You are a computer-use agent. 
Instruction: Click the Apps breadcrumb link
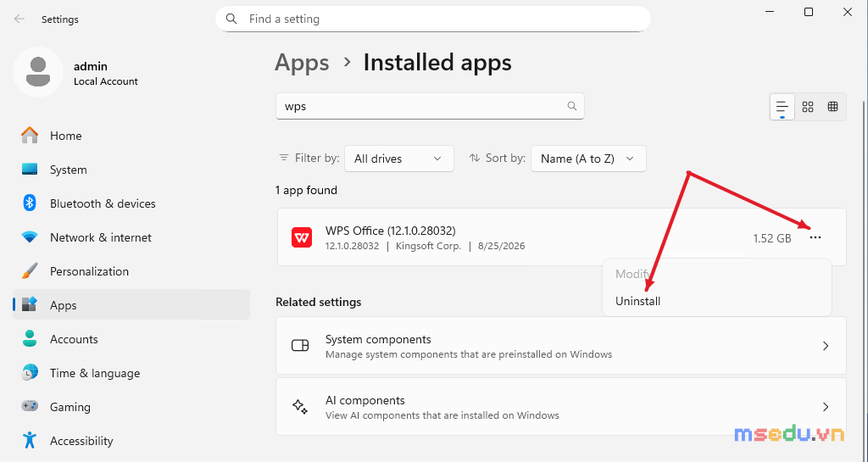[303, 63]
